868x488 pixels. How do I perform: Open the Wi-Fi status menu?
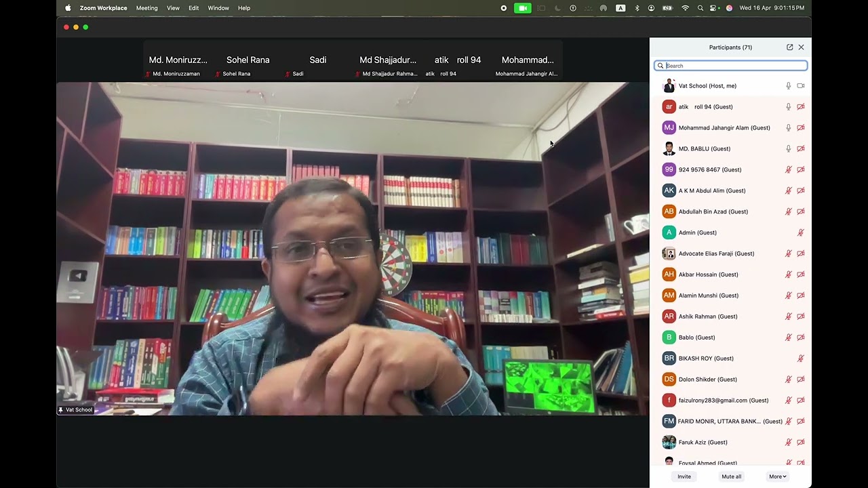[x=685, y=8]
